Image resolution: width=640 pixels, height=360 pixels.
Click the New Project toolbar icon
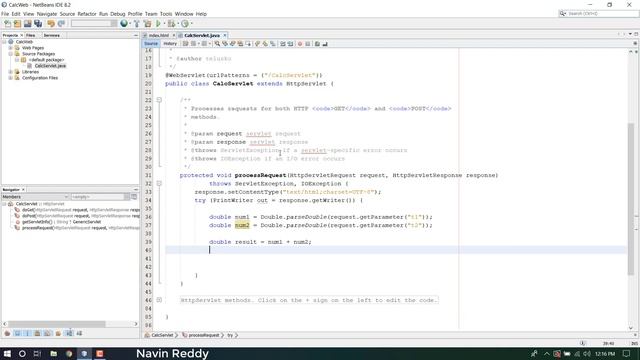click(x=18, y=24)
